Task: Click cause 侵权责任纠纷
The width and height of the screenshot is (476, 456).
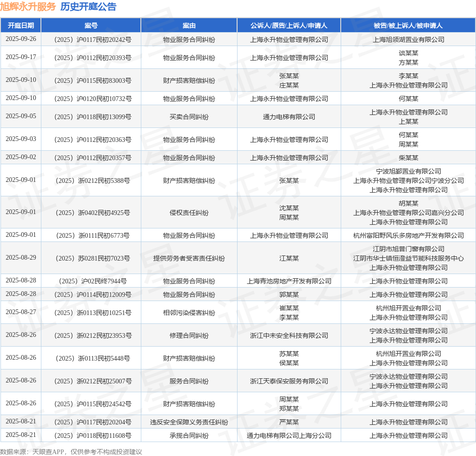Action: point(189,213)
